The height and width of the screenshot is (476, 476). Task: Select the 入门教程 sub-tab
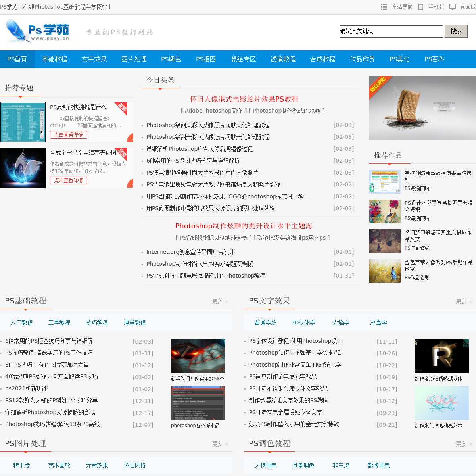[21, 322]
